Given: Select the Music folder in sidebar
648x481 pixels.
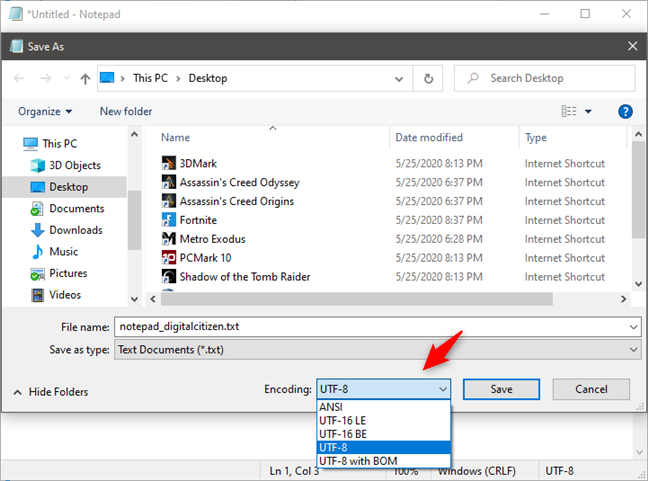Looking at the screenshot, I should pos(63,252).
